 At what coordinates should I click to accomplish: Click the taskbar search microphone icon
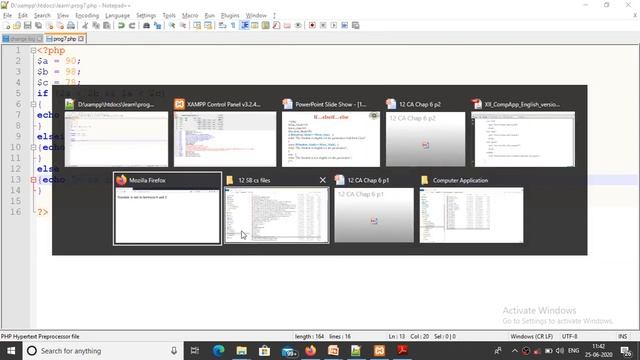(x=174, y=351)
